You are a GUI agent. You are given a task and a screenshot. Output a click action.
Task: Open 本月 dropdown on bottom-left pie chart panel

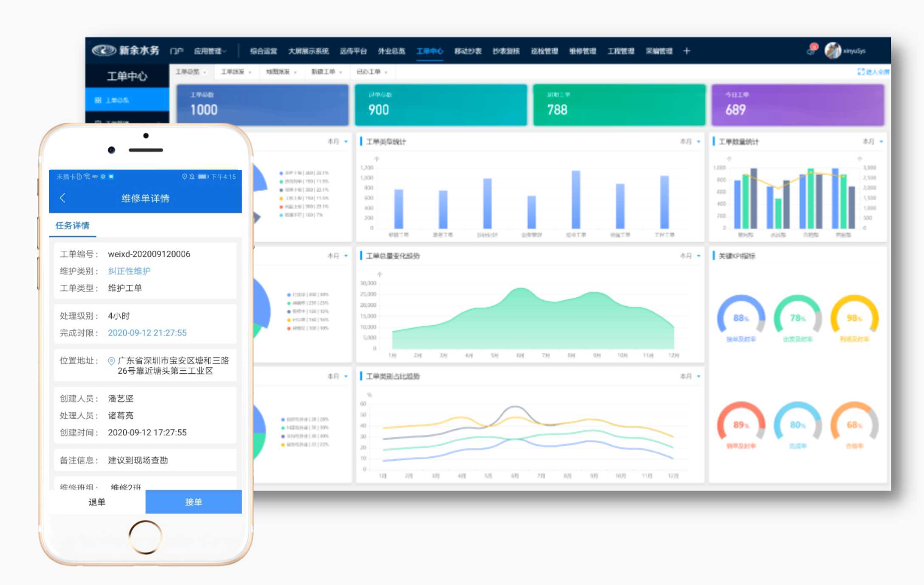pyautogui.click(x=337, y=376)
